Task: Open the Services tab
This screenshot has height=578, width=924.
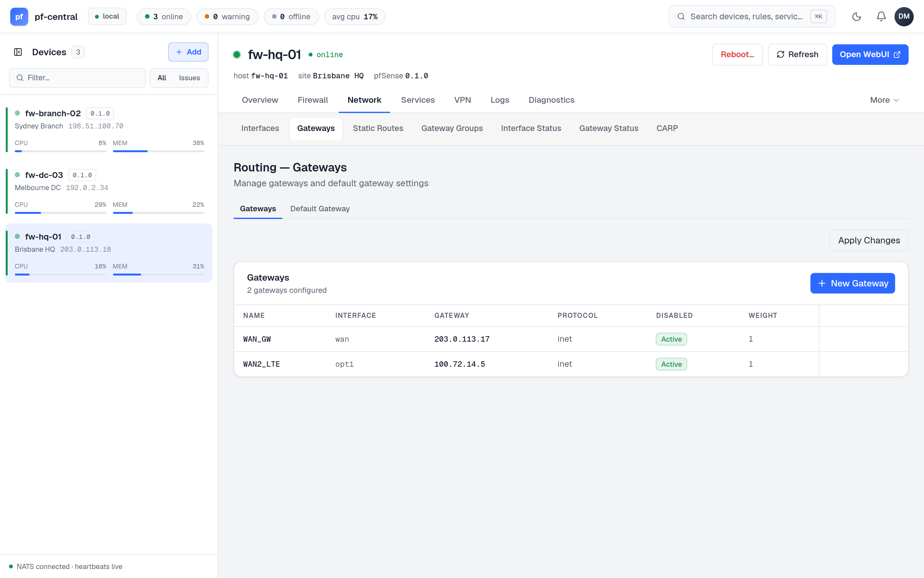Action: [x=418, y=100]
